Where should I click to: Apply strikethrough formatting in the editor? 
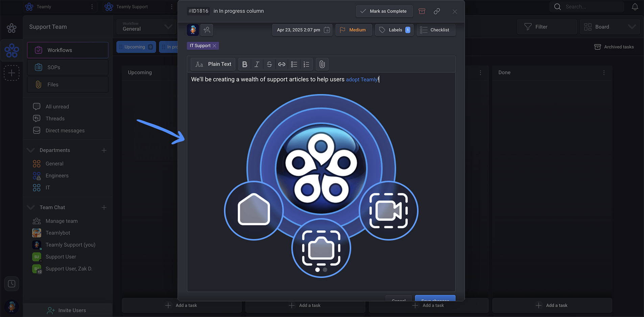click(x=269, y=64)
